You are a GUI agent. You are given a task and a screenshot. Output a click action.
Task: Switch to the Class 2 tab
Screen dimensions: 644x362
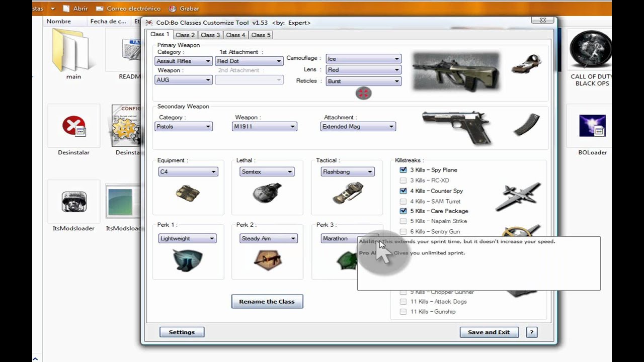click(185, 35)
